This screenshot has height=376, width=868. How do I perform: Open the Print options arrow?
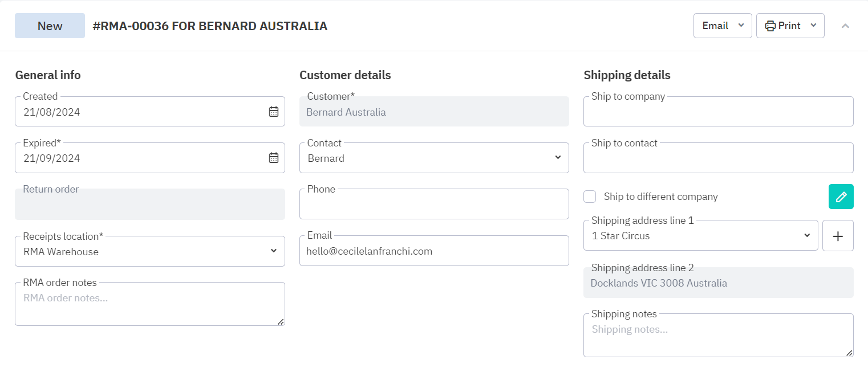[814, 26]
